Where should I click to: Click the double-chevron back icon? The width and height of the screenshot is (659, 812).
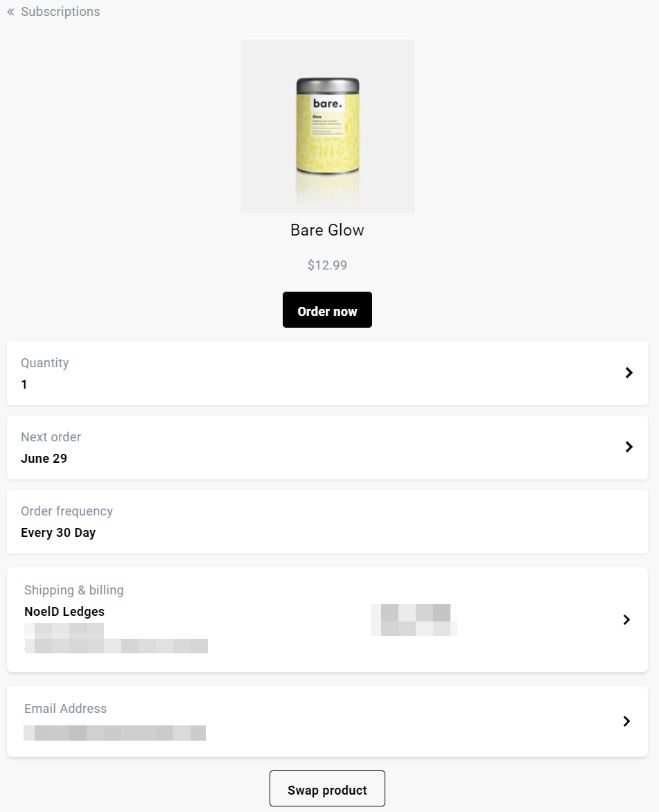(11, 12)
